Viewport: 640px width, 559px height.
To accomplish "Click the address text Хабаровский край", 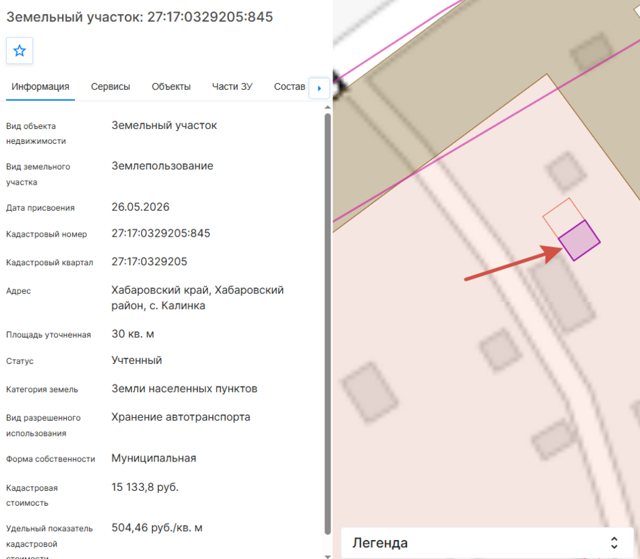I will [x=161, y=290].
